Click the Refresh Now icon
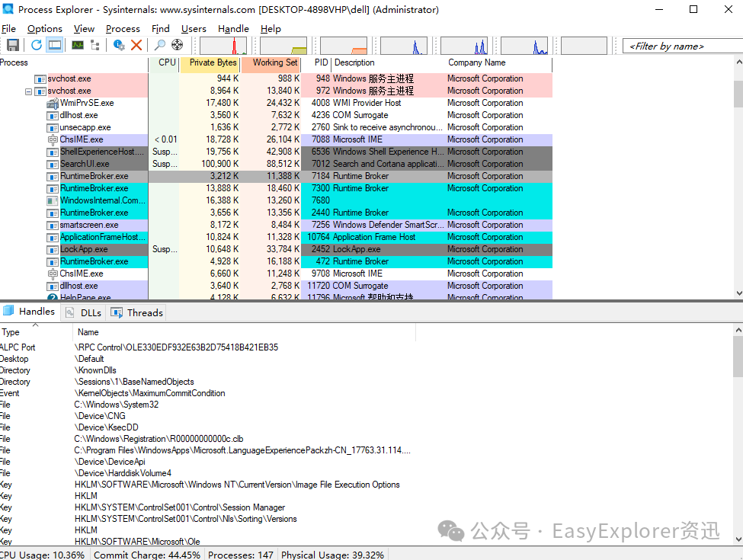This screenshot has width=743, height=560. coord(37,45)
